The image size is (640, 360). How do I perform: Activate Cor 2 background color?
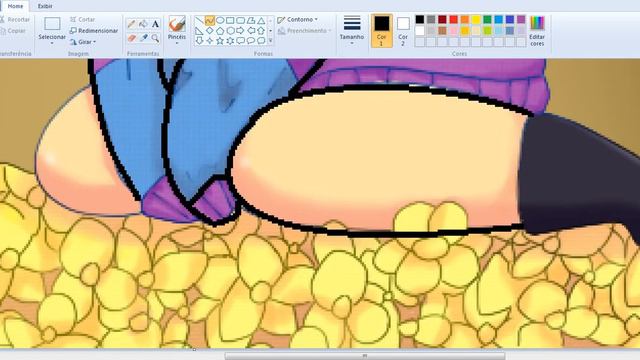coord(403,31)
